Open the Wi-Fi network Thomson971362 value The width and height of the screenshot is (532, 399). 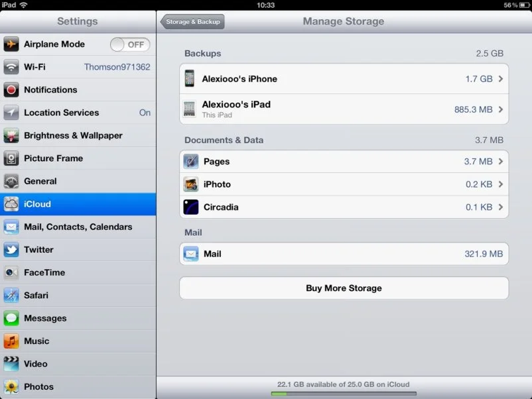tap(117, 67)
